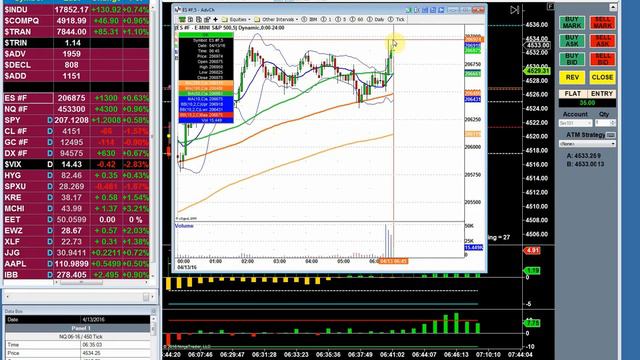The height and width of the screenshot is (360, 640).
Task: Select the CL #F crude oil row
Action: point(76,131)
